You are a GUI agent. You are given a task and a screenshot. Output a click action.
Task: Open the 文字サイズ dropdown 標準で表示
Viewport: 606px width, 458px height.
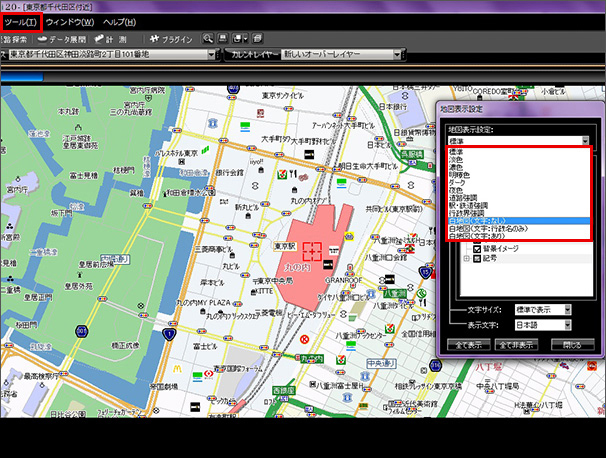pyautogui.click(x=543, y=310)
